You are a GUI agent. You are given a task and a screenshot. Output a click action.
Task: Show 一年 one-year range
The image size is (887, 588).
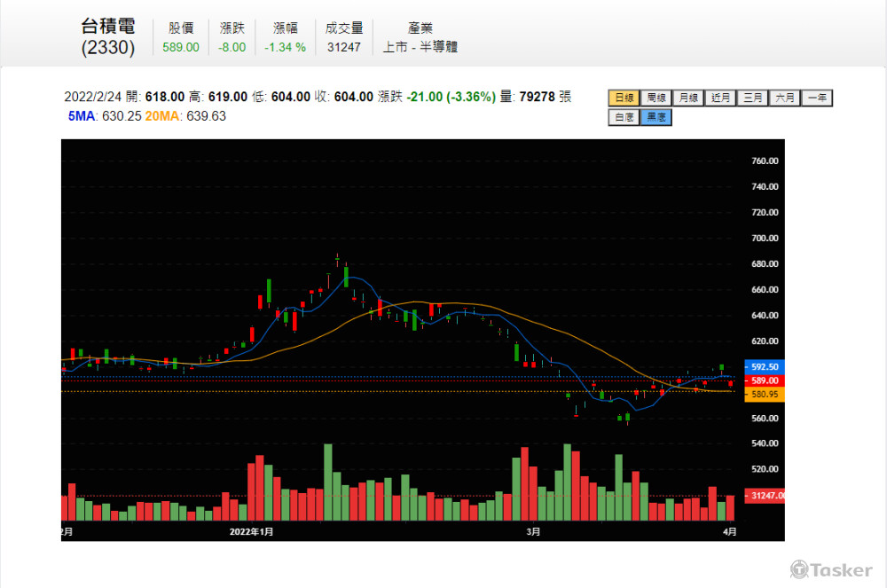(818, 98)
